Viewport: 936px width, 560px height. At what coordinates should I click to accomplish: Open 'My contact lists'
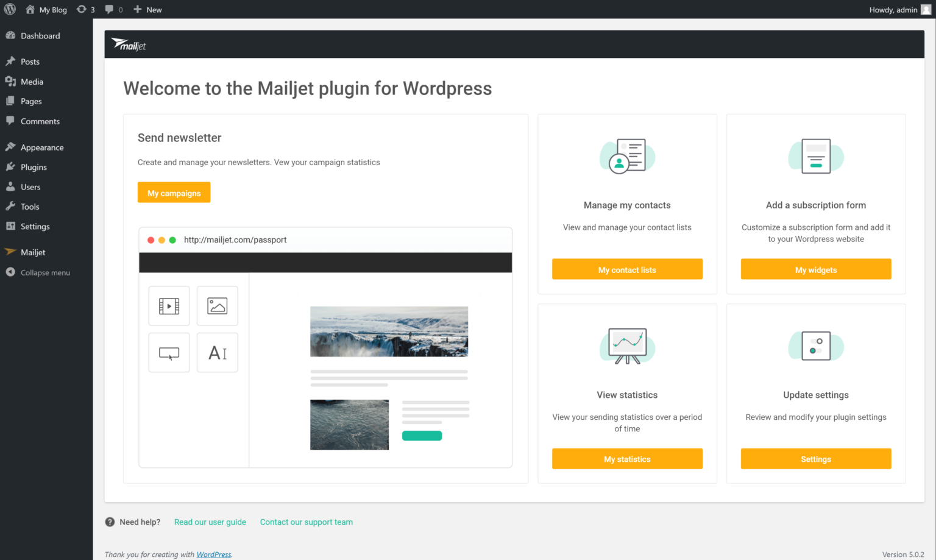pyautogui.click(x=627, y=269)
